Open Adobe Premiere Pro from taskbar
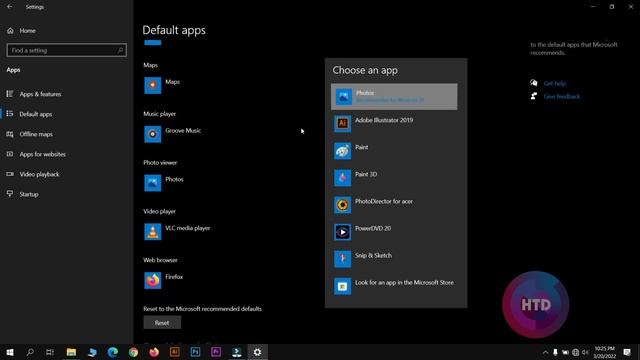640x360 pixels. coord(216,352)
